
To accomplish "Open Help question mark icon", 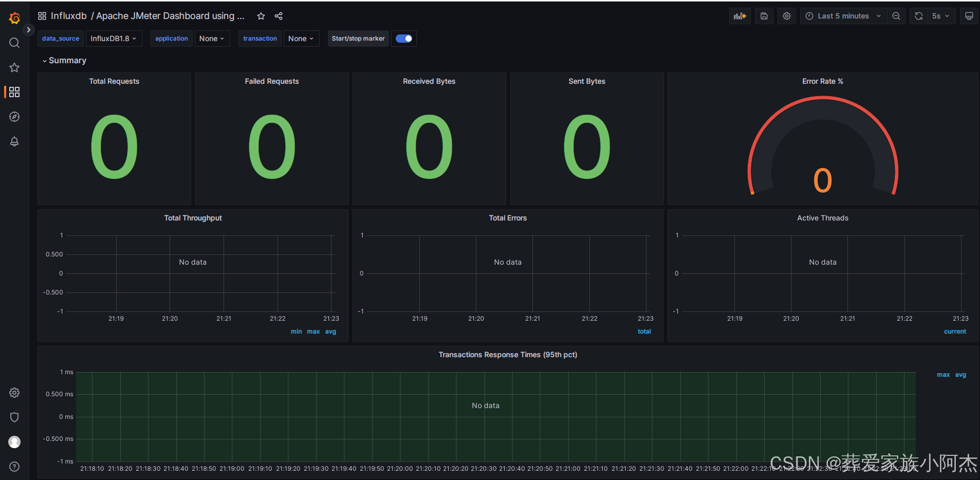I will 14,467.
